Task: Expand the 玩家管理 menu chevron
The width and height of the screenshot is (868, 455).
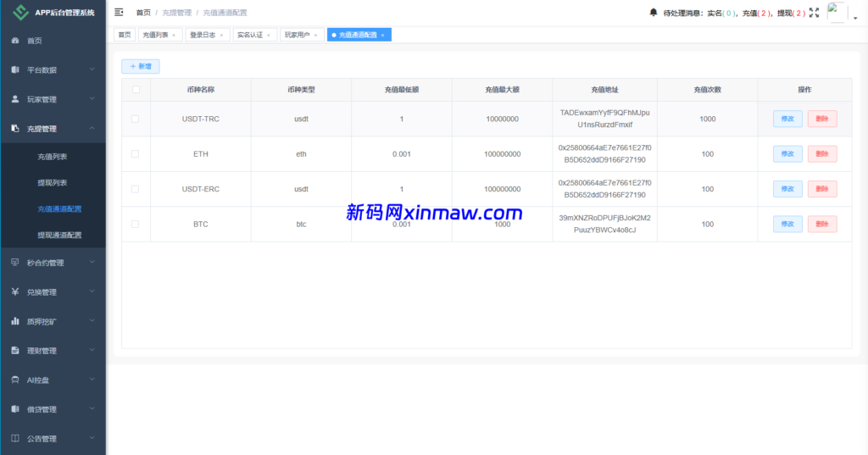Action: click(92, 98)
